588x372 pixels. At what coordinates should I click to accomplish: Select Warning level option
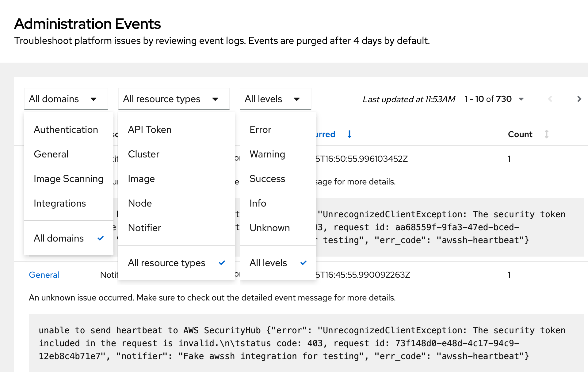tap(267, 154)
